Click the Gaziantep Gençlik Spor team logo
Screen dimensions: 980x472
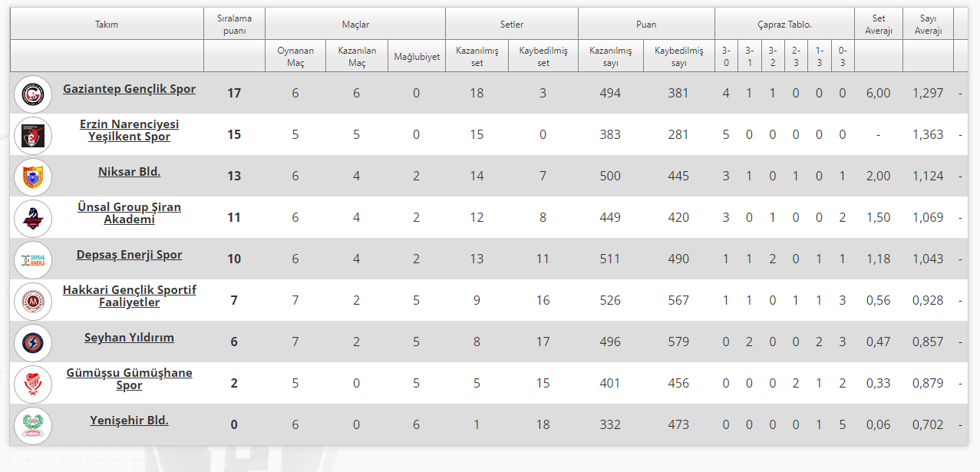coord(33,94)
